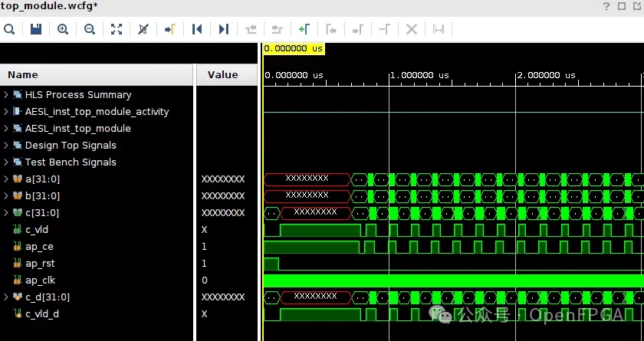Expand the HLS Process Summary group
Screen dimensions: 644x341
point(6,95)
